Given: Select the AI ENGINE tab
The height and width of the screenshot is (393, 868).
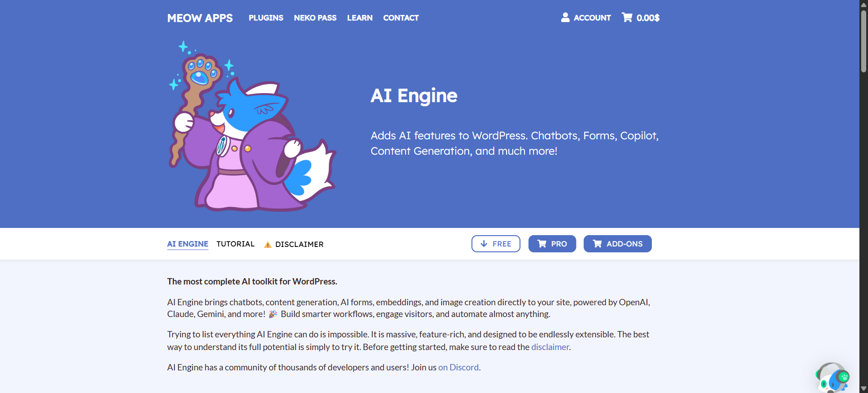Looking at the screenshot, I should click(x=187, y=244).
